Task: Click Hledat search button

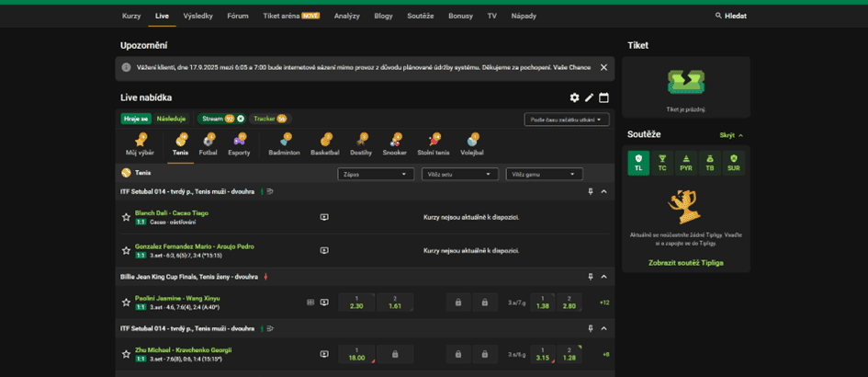Action: [x=731, y=16]
